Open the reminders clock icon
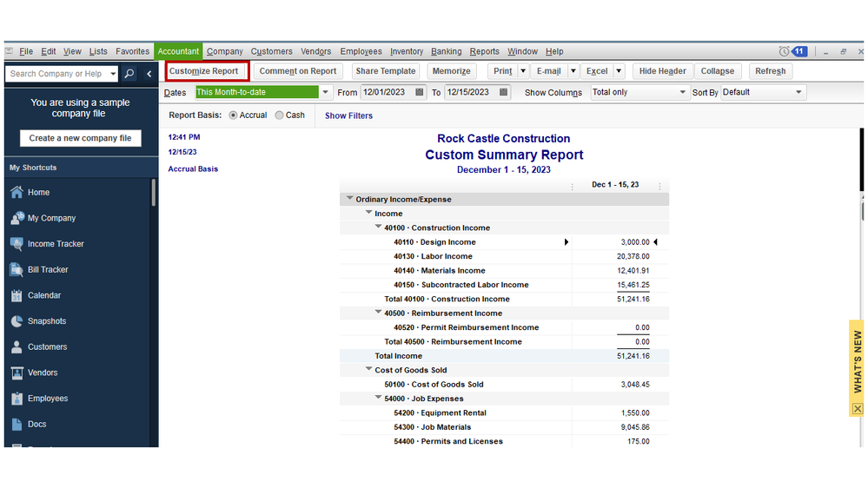This screenshot has width=868, height=488. (x=785, y=52)
